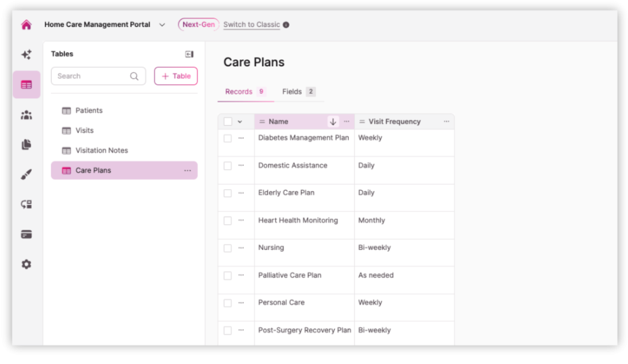Screen dimensions: 628x364
Task: Check the Diabetes Management Plan row
Action: point(228,138)
